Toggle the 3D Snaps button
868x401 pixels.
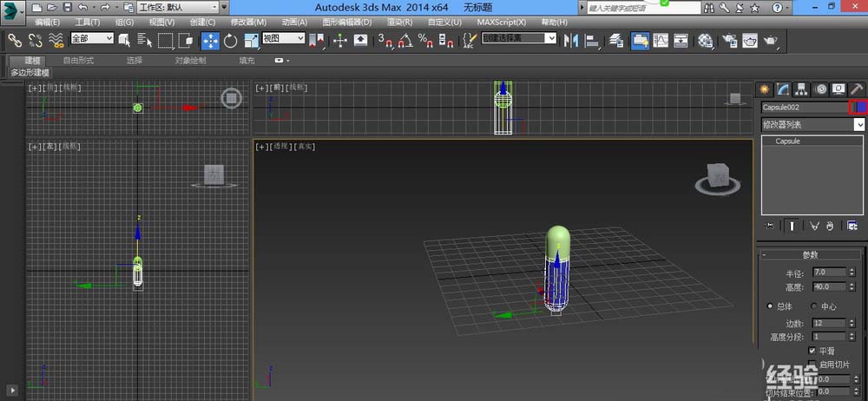click(x=385, y=41)
